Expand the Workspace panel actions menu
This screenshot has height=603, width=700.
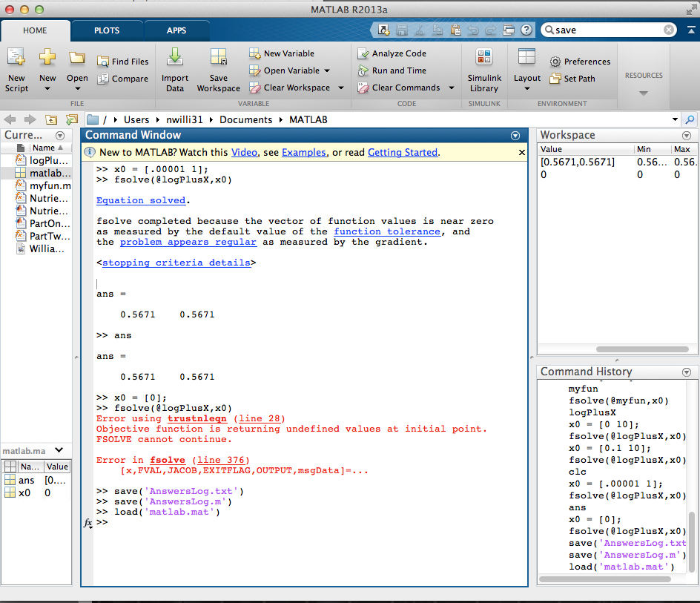click(686, 136)
